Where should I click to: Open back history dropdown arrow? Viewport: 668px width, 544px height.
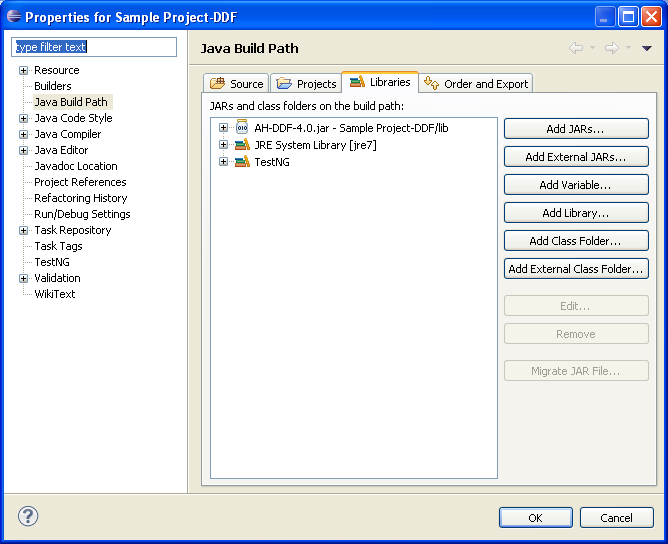pos(592,48)
